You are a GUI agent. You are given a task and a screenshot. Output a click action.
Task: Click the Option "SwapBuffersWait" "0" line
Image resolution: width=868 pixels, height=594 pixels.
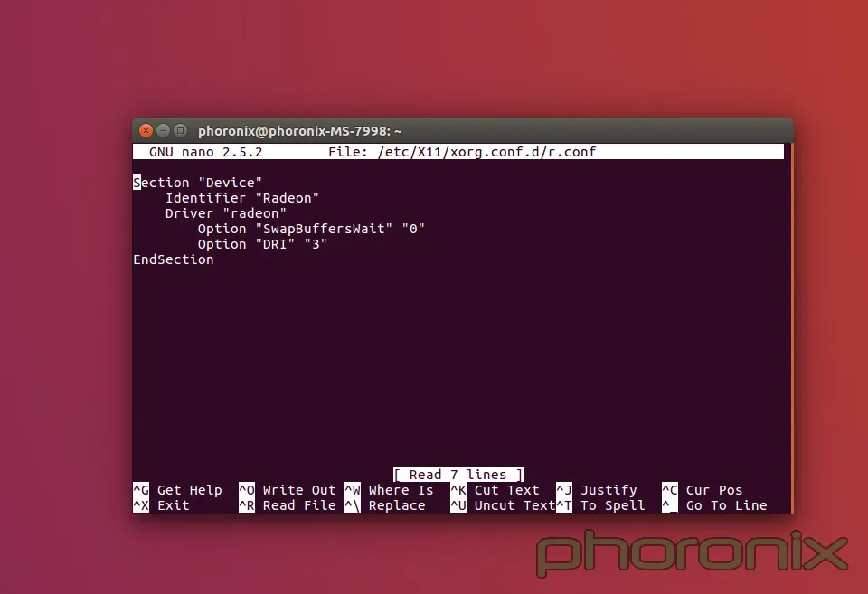tap(311, 229)
